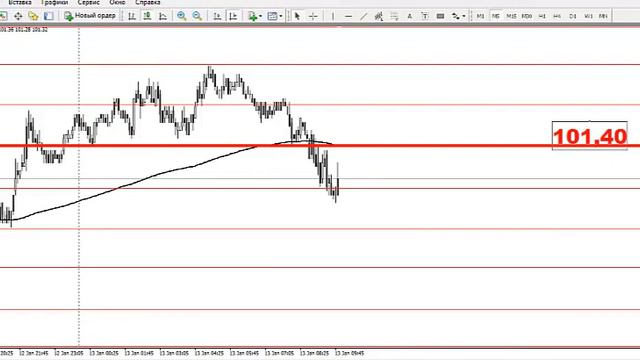Open the Сервис menu

click(89, 2)
